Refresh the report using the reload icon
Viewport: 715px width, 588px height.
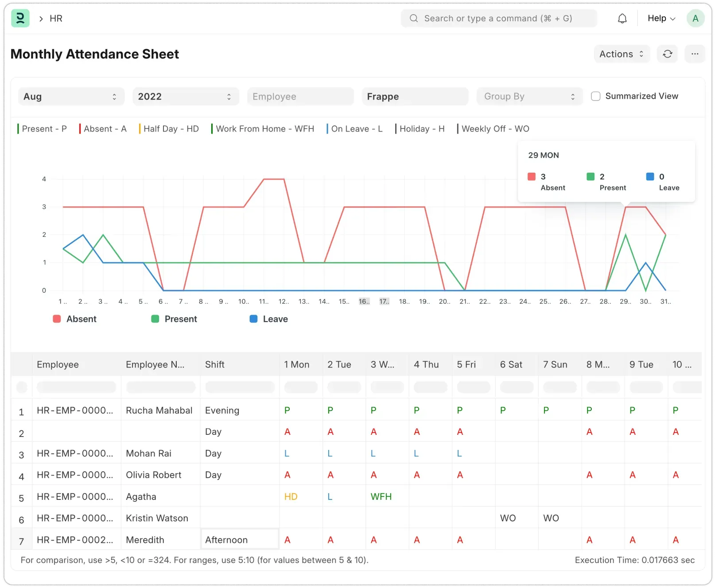667,54
